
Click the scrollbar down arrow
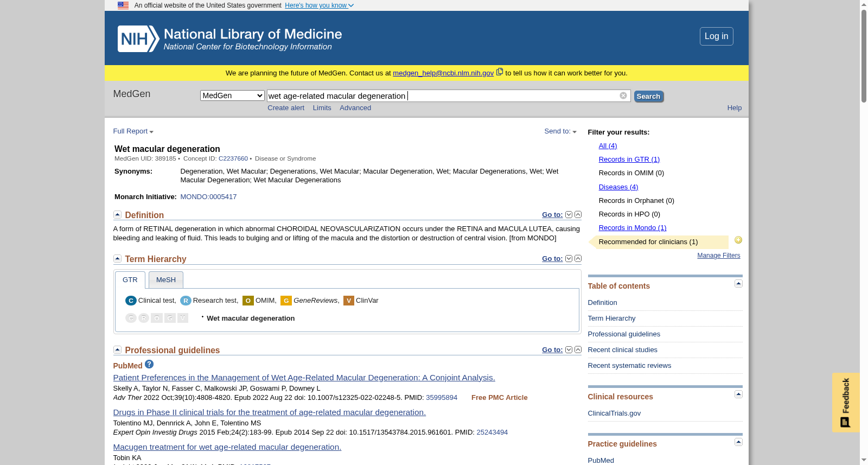[864, 460]
